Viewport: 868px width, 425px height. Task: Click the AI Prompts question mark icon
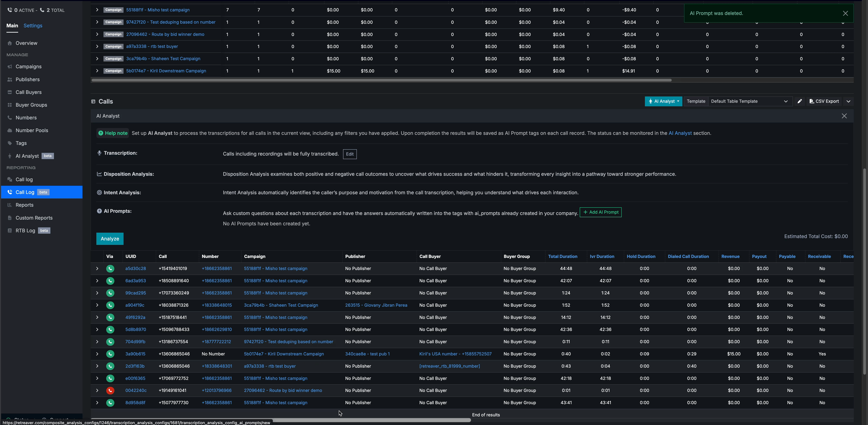pyautogui.click(x=99, y=211)
